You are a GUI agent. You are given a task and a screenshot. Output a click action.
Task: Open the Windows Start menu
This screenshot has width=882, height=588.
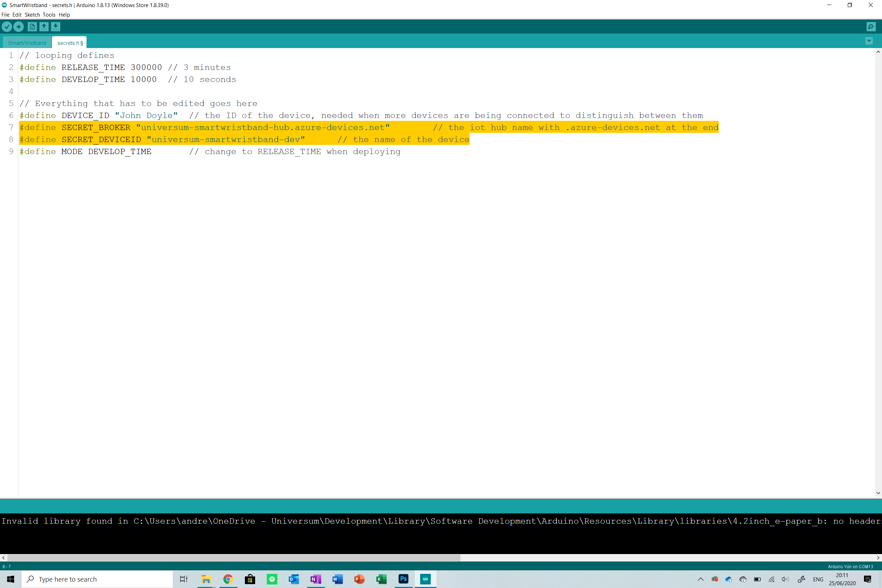click(x=11, y=579)
